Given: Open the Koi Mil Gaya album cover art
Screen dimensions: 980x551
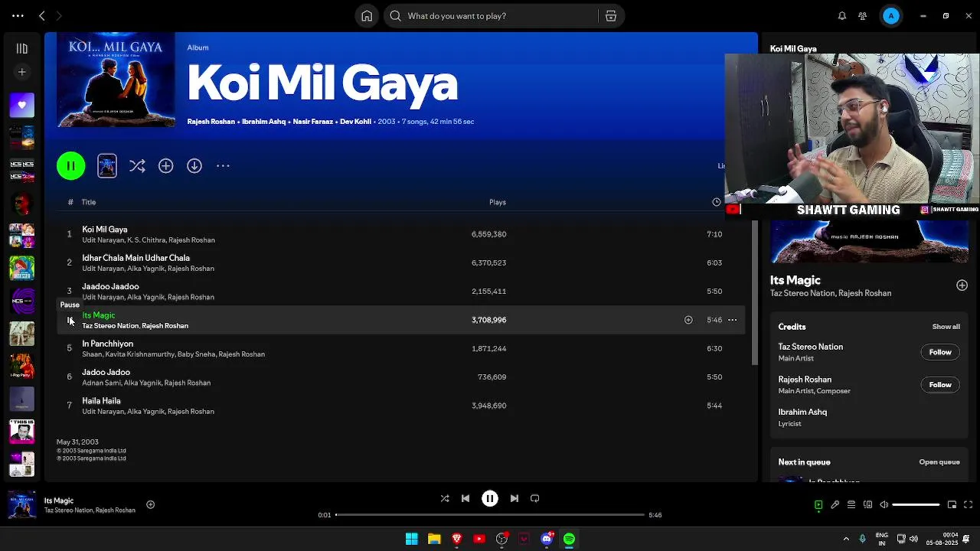Looking at the screenshot, I should click(x=116, y=80).
